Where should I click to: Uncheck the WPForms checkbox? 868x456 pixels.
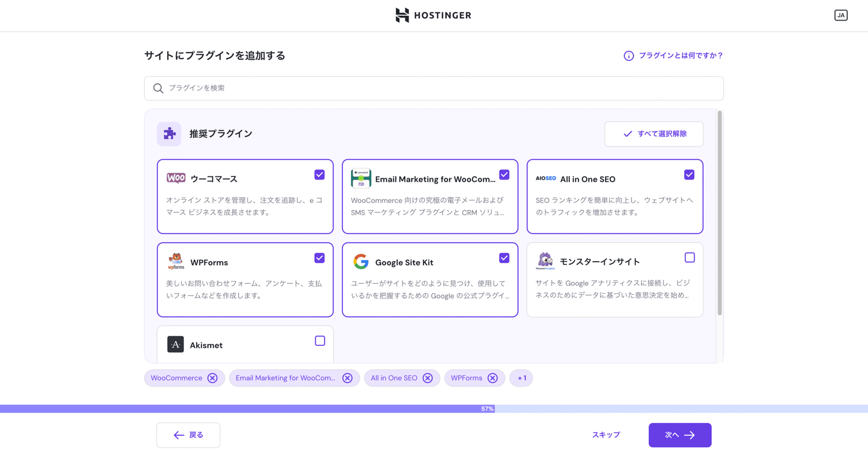(x=320, y=258)
